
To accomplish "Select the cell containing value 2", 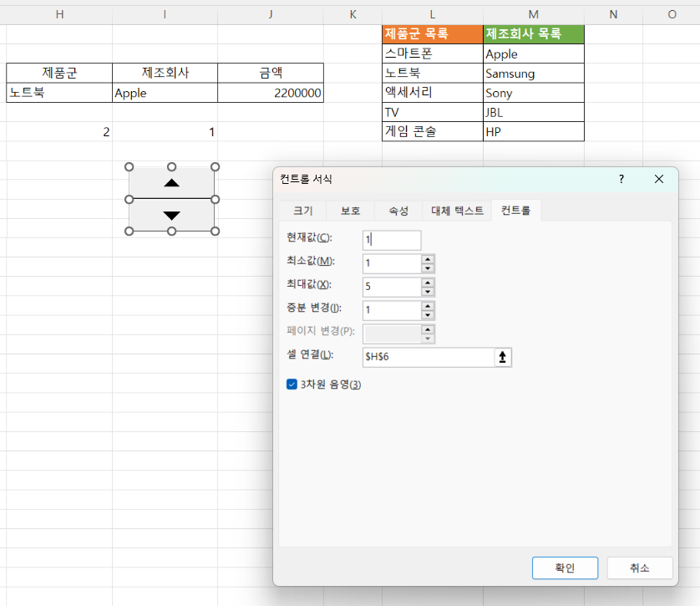I will [x=59, y=132].
